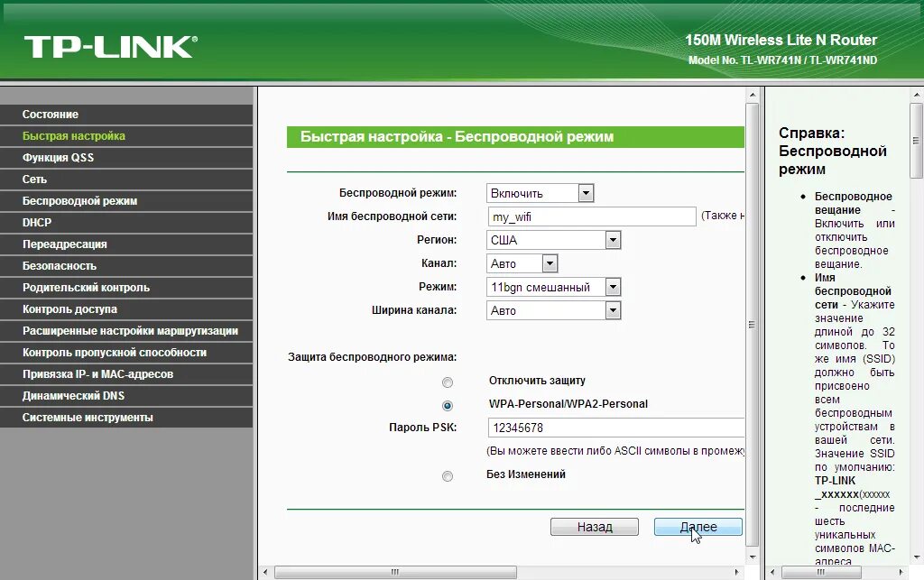The height and width of the screenshot is (580, 924).
Task: Open Родительский контроль menu item
Action: tap(126, 288)
